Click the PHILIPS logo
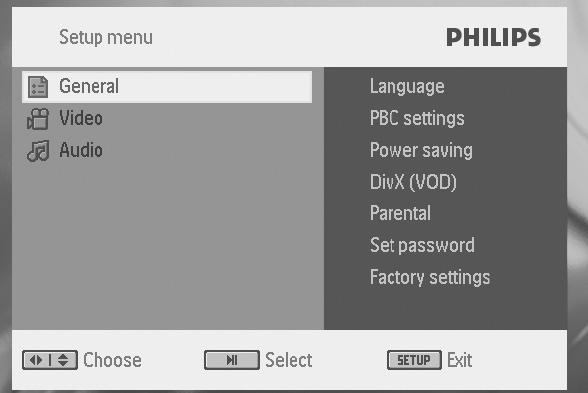The width and height of the screenshot is (588, 393). tap(494, 37)
